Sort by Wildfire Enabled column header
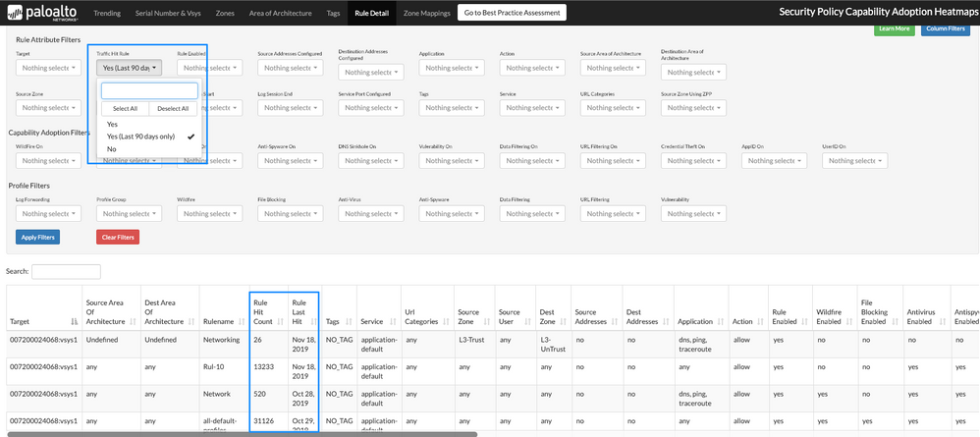 point(833,314)
